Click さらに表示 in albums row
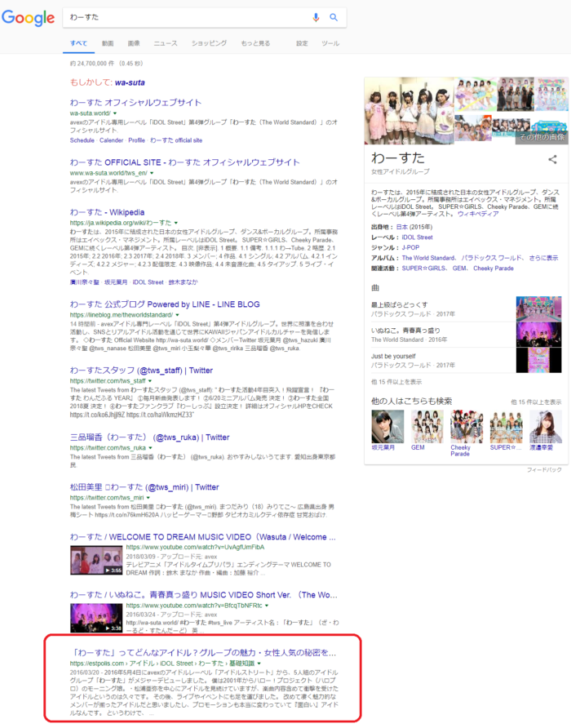 tap(543, 258)
